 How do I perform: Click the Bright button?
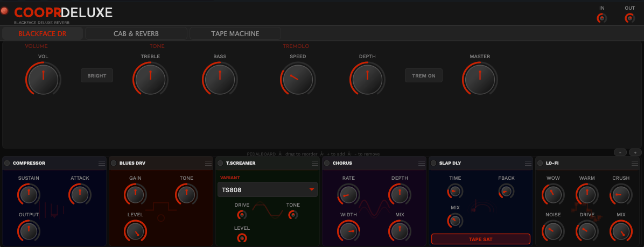[97, 75]
